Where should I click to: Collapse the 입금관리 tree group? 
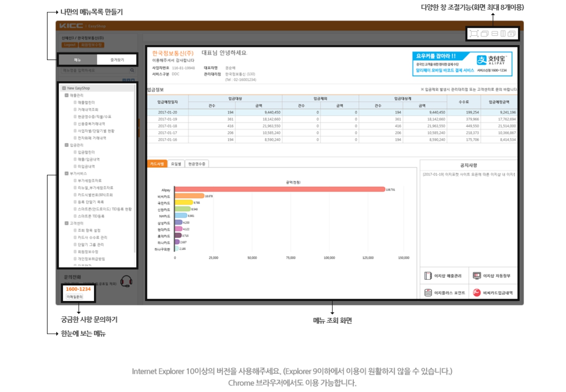tap(67, 145)
